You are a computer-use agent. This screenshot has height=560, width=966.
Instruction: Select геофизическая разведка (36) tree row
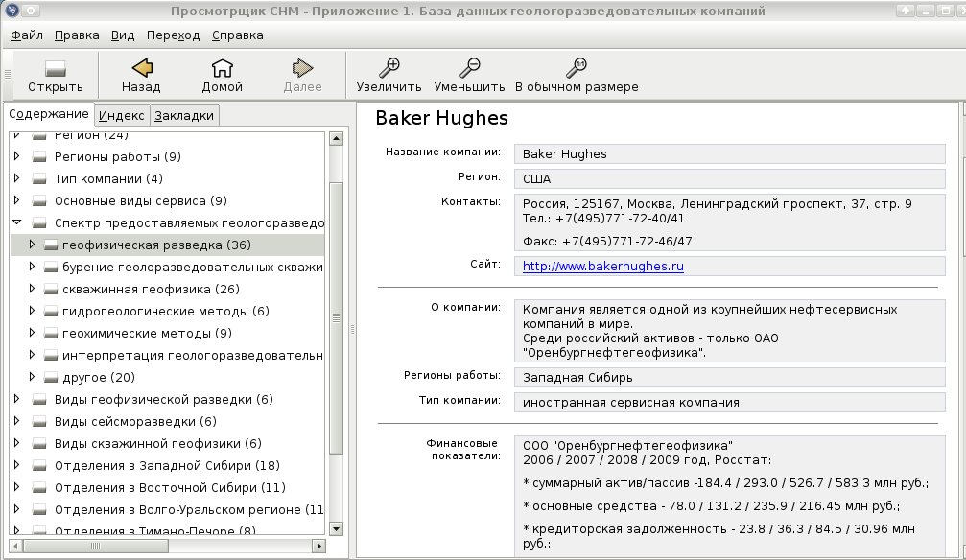168,245
